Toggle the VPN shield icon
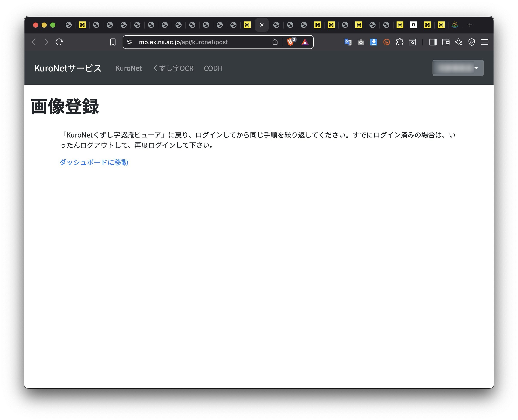 471,42
